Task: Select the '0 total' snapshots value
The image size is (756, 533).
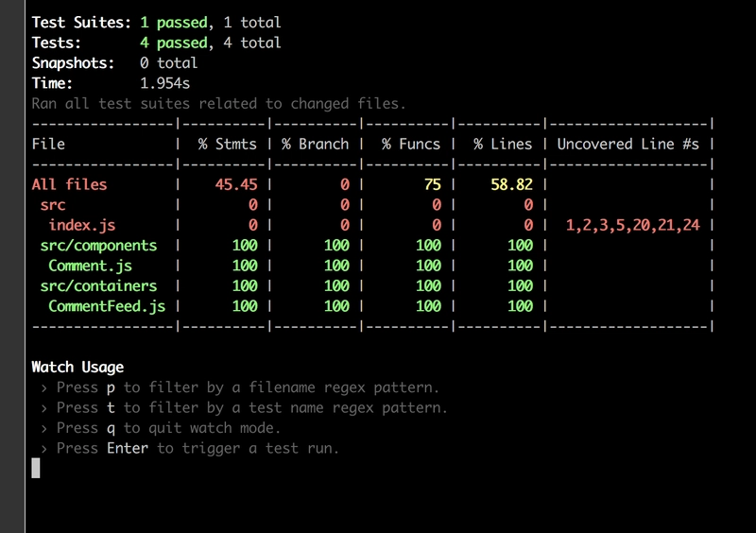Action: 168,62
